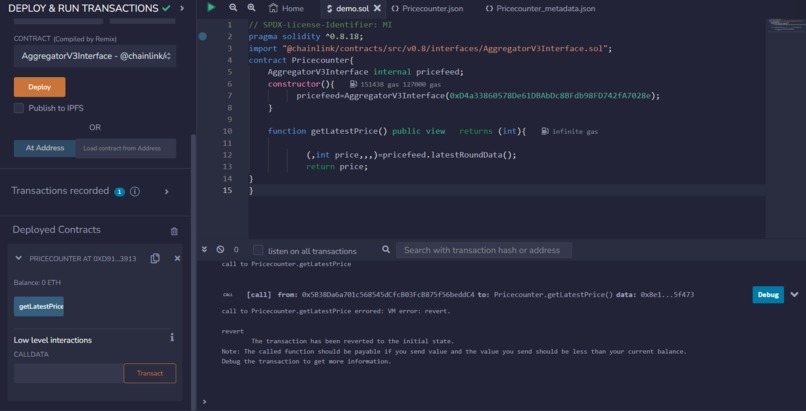Click the price feed address literal
Viewport: 806px width, 411px height.
point(551,96)
